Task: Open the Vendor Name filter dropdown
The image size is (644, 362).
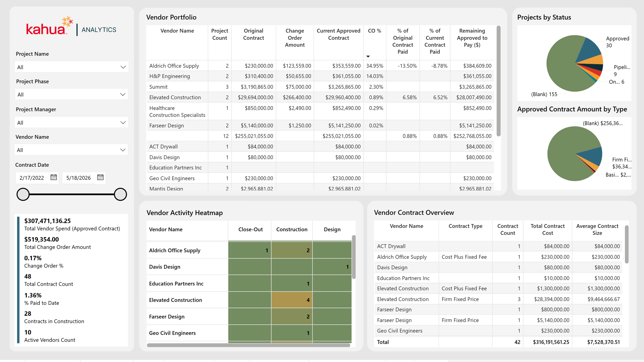Action: point(71,150)
